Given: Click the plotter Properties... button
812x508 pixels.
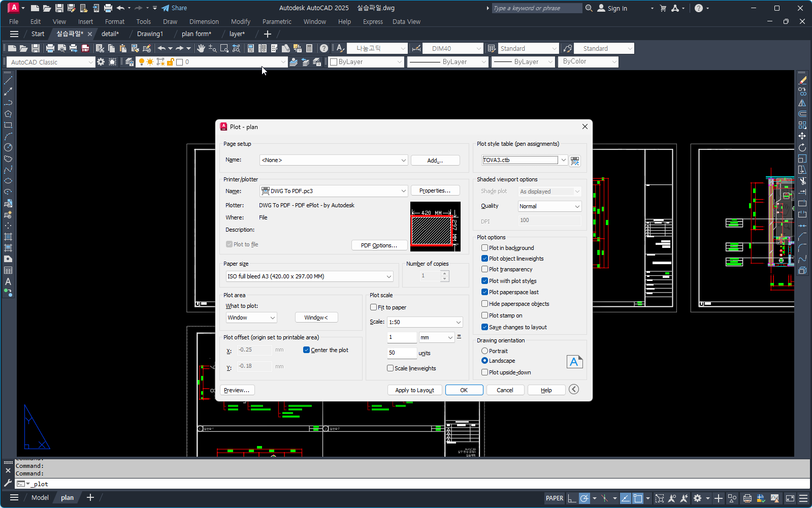Looking at the screenshot, I should pos(435,190).
